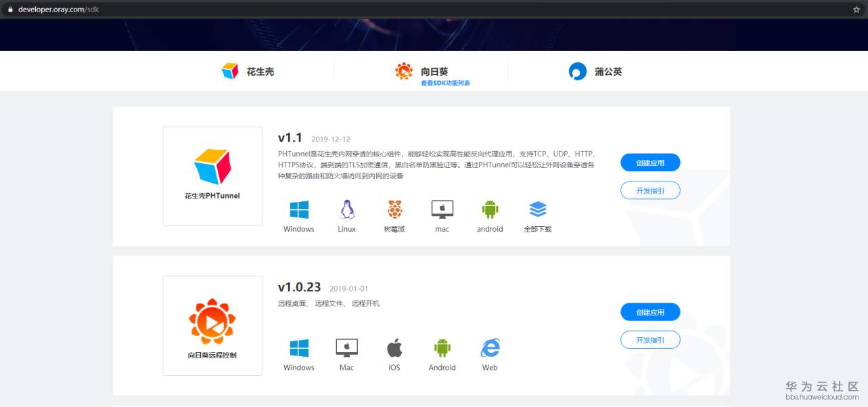
Task: Click the 远程桌面、远程文件、远程开机 description
Action: [329, 303]
